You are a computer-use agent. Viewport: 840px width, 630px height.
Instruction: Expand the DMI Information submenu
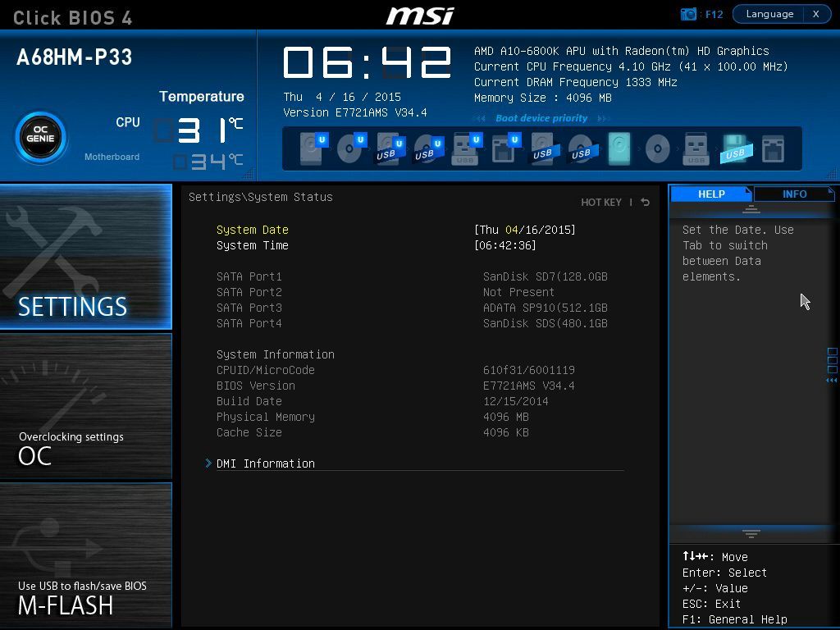(265, 463)
